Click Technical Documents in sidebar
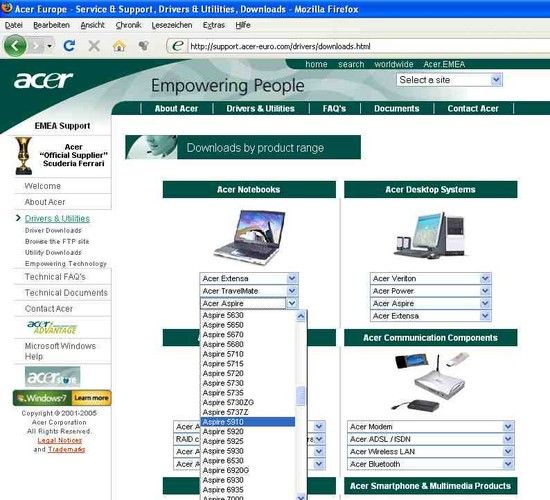Viewport: 550px width, 500px height. [66, 293]
